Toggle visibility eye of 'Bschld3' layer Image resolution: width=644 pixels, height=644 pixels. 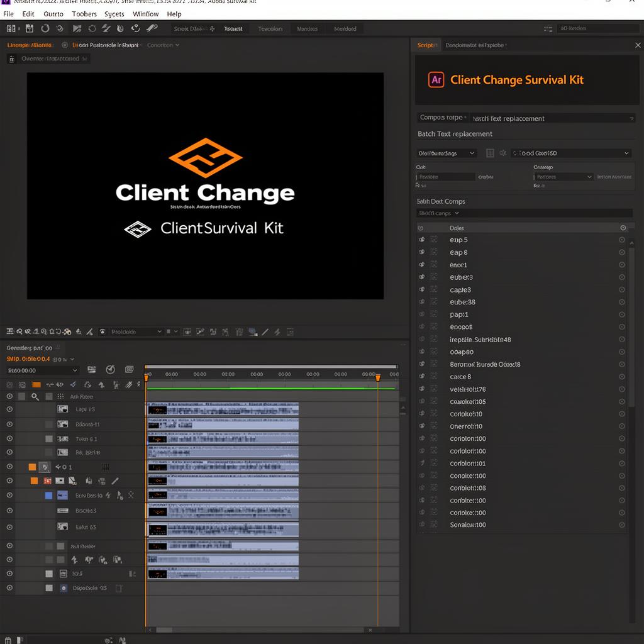tap(9, 511)
